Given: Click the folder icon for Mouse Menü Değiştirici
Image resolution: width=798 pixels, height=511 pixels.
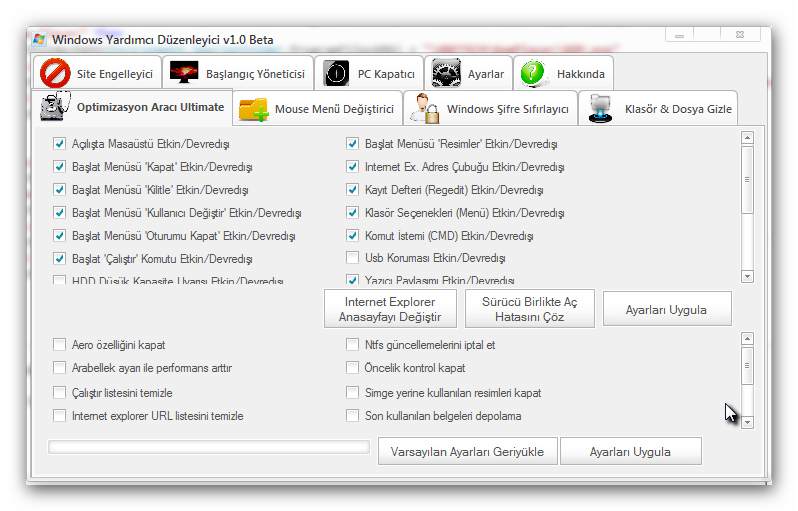Looking at the screenshot, I should [253, 108].
